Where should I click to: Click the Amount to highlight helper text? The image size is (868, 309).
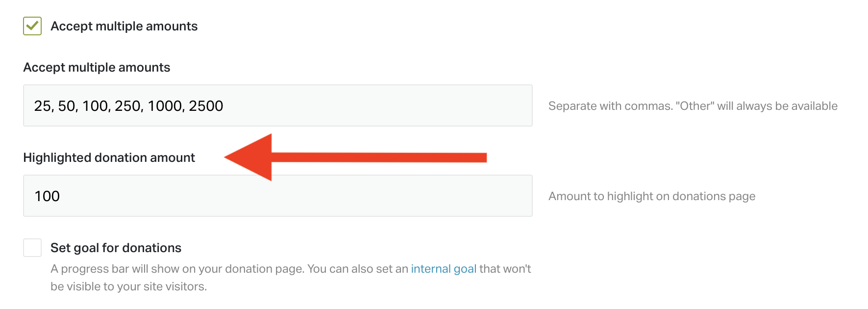(x=652, y=196)
